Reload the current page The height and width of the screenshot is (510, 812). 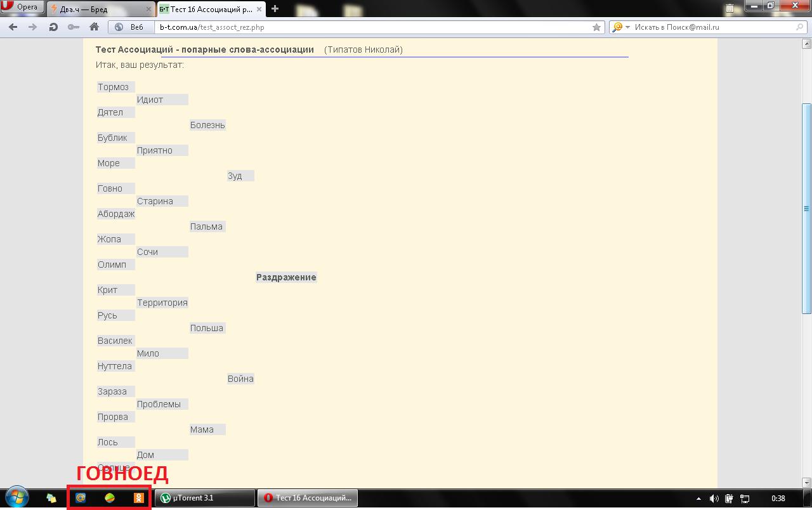53,27
